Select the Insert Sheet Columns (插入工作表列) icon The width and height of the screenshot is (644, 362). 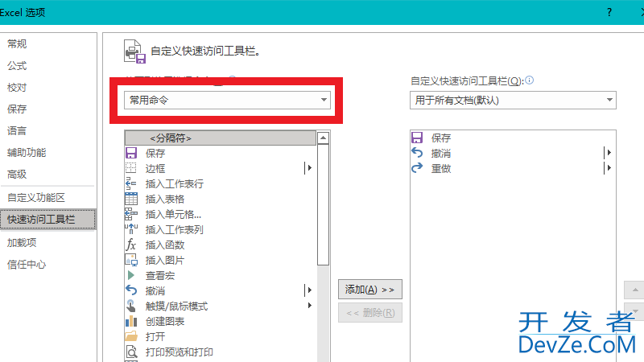pos(131,229)
